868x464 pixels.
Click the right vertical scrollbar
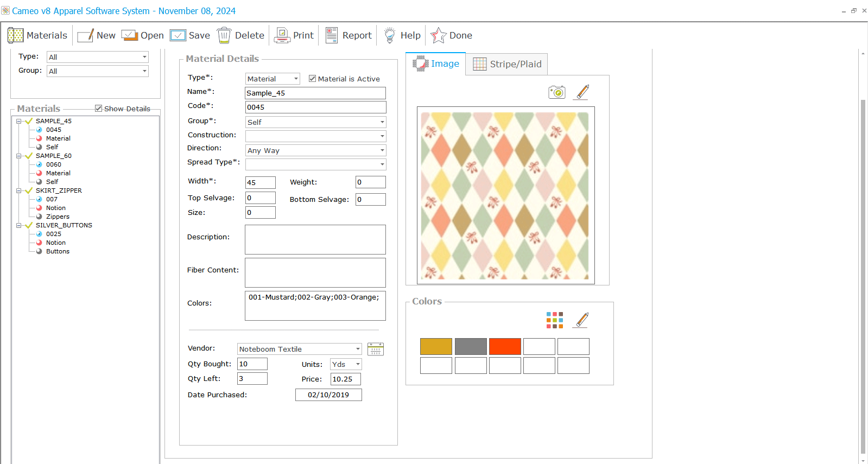click(x=863, y=277)
